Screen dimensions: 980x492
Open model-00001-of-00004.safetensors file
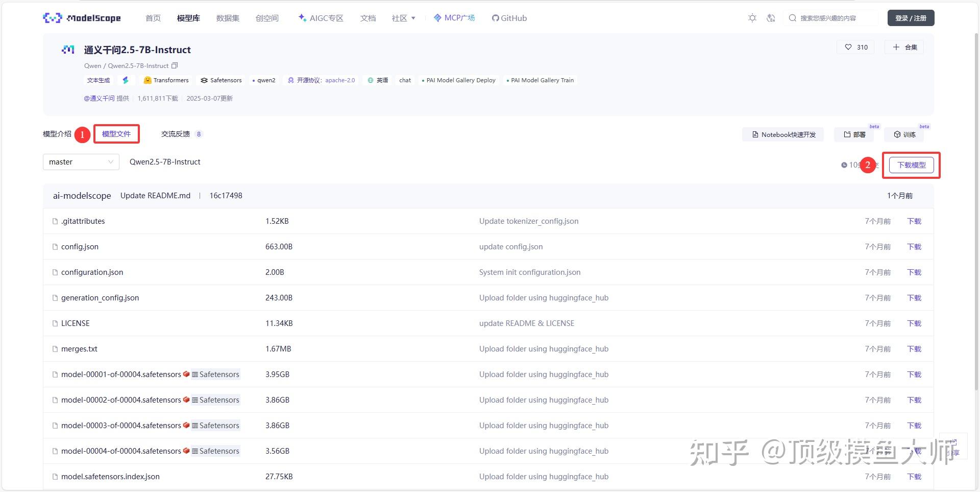click(121, 374)
